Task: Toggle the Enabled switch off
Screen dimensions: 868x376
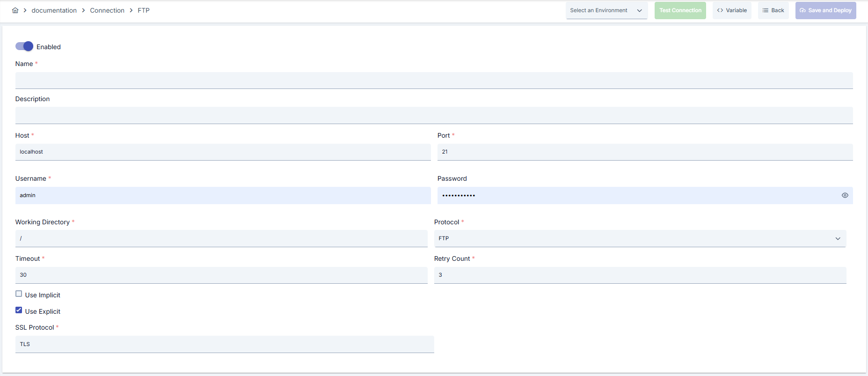Action: click(x=24, y=46)
